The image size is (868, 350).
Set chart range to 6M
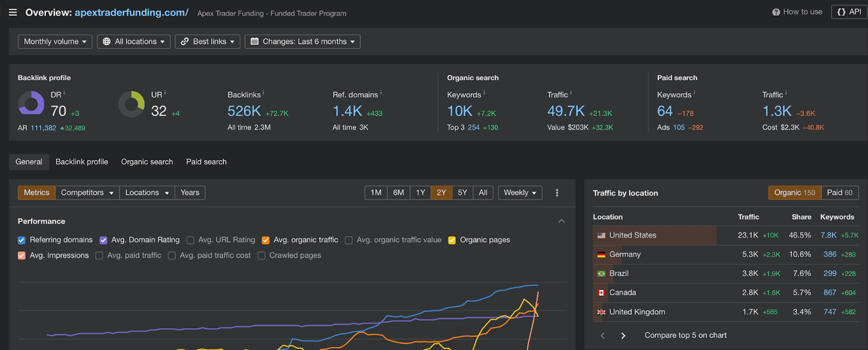[x=399, y=193]
